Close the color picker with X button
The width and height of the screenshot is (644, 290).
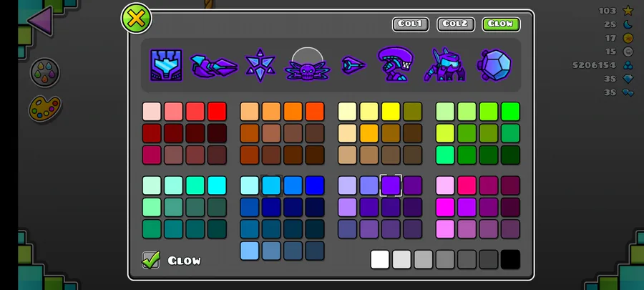point(137,19)
